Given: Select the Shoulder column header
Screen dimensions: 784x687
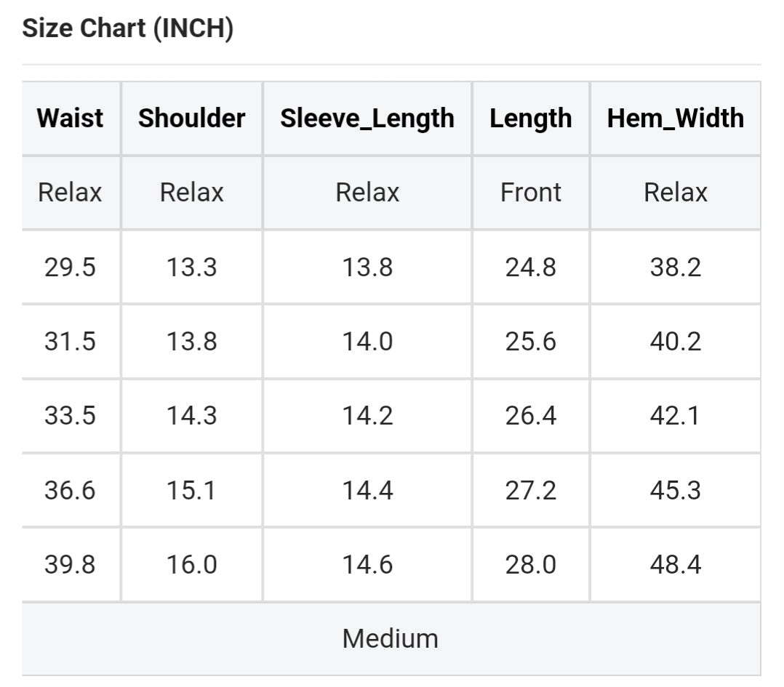Looking at the screenshot, I should (192, 118).
